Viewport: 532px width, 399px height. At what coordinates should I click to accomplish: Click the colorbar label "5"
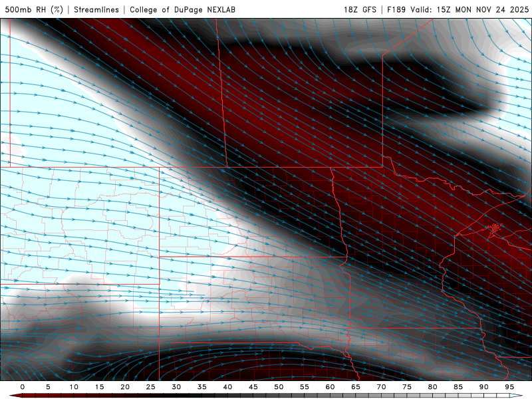tap(48, 387)
